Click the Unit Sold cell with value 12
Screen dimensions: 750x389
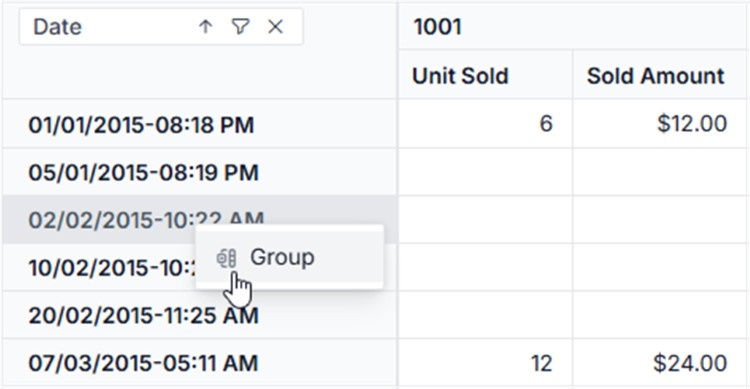pyautogui.click(x=485, y=363)
